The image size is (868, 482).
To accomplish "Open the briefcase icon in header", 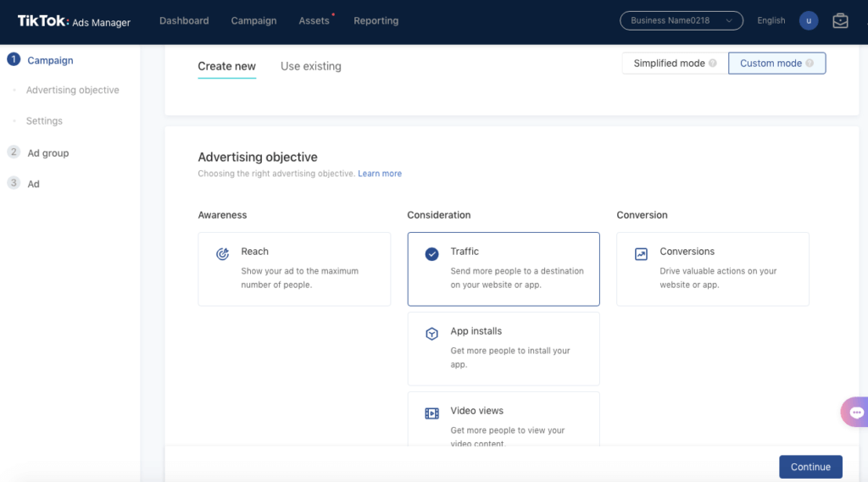I will click(x=840, y=21).
